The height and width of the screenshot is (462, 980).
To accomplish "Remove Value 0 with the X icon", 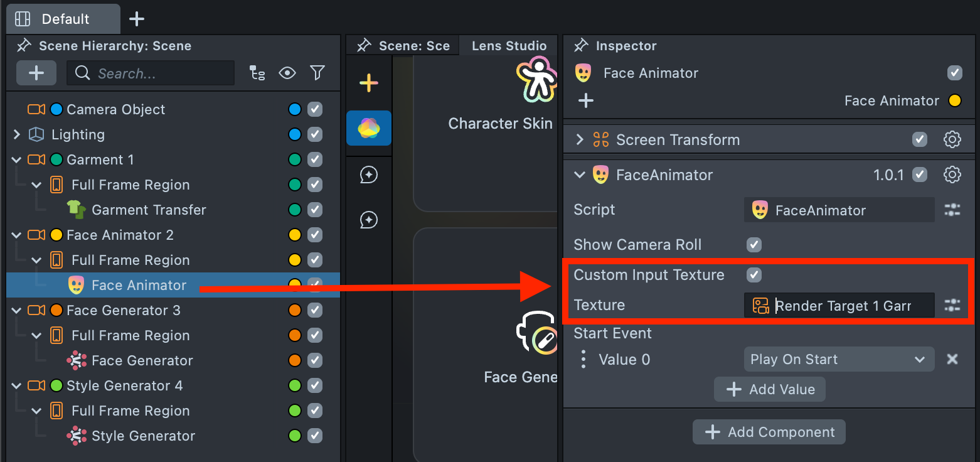I will pyautogui.click(x=952, y=360).
